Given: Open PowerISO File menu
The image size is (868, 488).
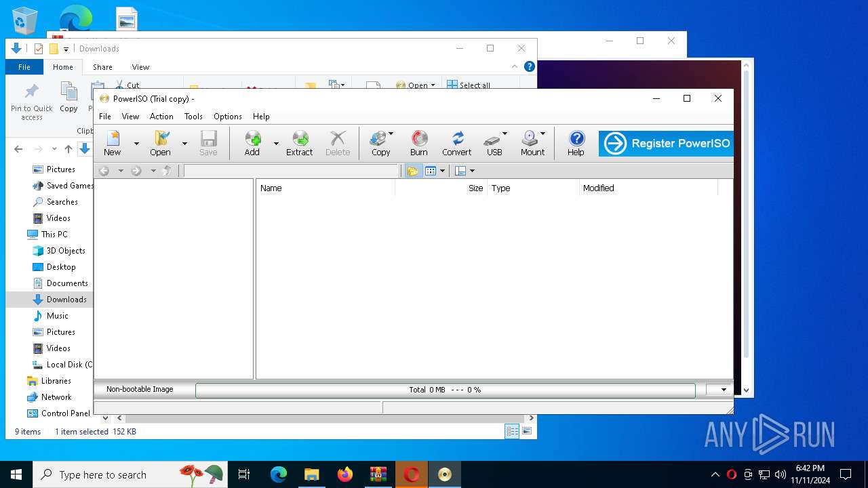Looking at the screenshot, I should coord(105,117).
